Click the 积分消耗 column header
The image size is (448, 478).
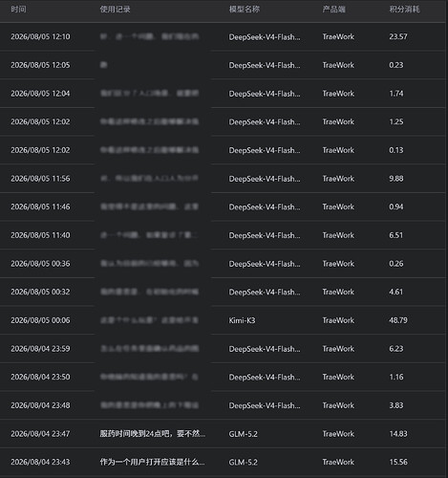tap(404, 10)
